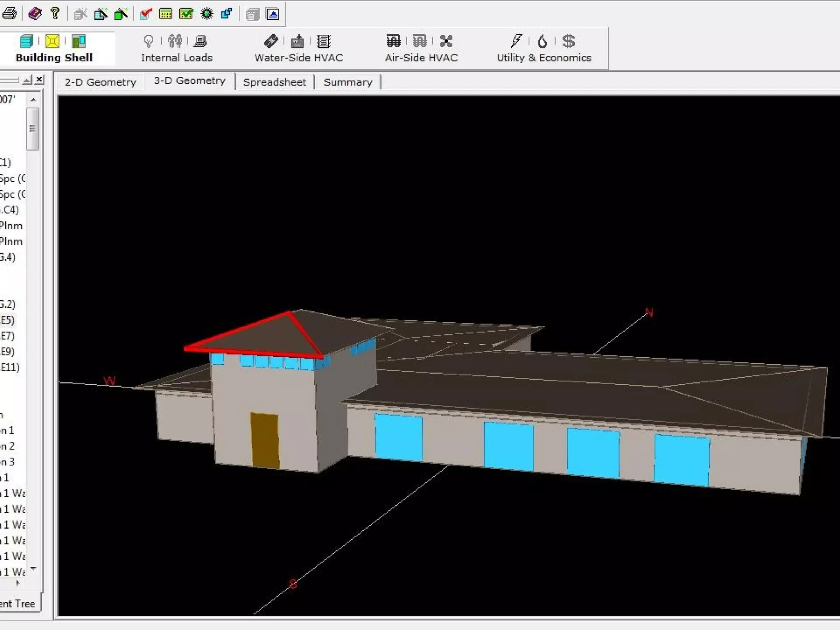This screenshot has width=840, height=630.
Task: Open the Summary tab
Action: [x=348, y=82]
